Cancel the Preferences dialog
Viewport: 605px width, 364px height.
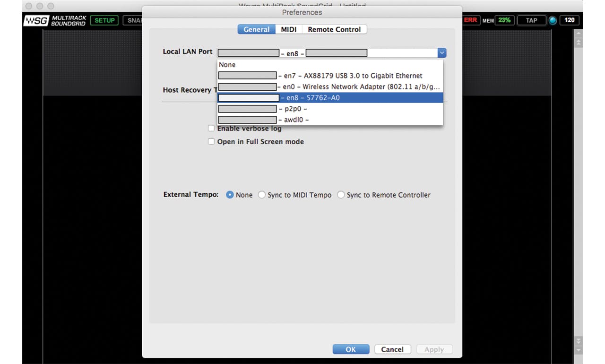(392, 349)
